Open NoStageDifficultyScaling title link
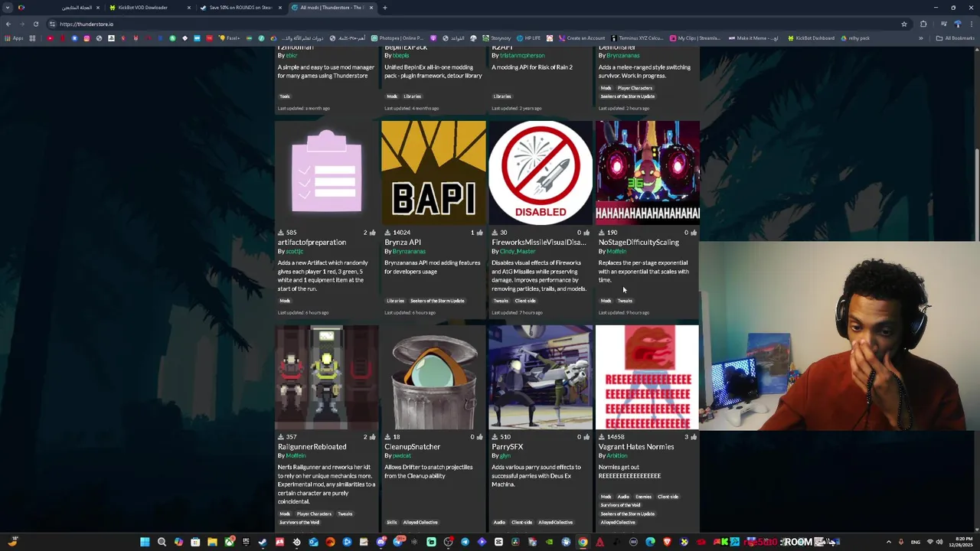 [x=639, y=243]
